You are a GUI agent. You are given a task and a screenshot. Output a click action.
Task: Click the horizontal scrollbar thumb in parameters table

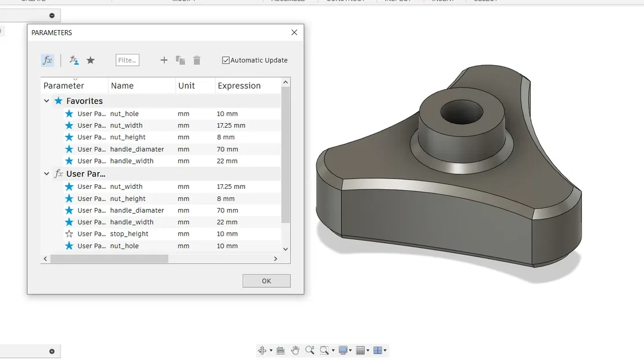point(109,259)
